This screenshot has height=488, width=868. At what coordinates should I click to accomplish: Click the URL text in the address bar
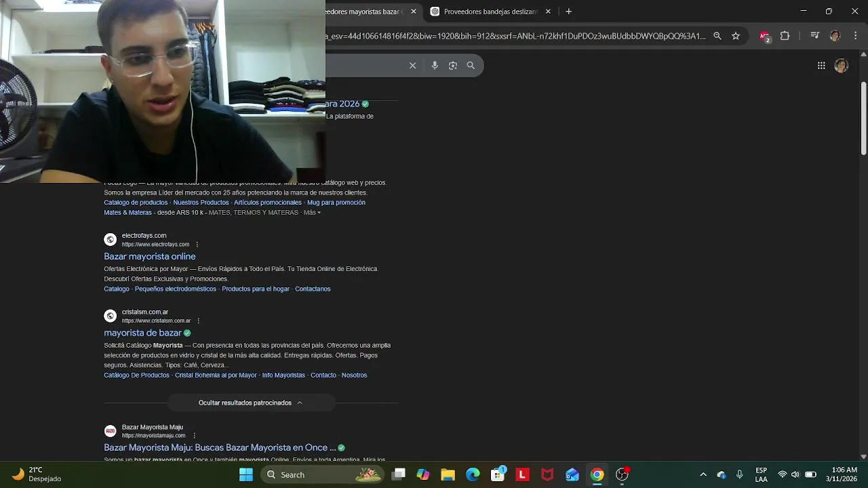[515, 36]
